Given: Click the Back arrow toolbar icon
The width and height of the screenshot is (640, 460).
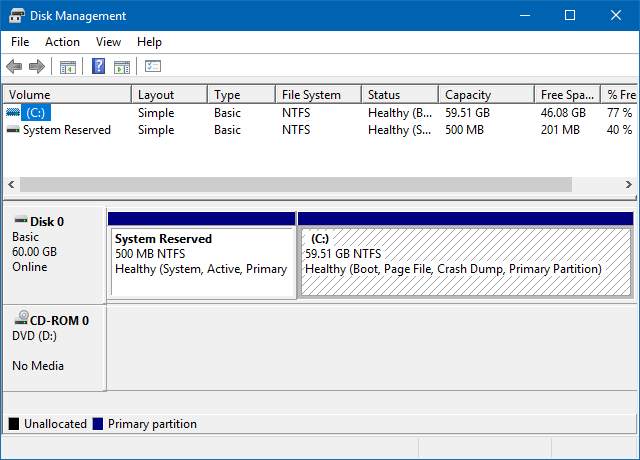Looking at the screenshot, I should pyautogui.click(x=14, y=67).
